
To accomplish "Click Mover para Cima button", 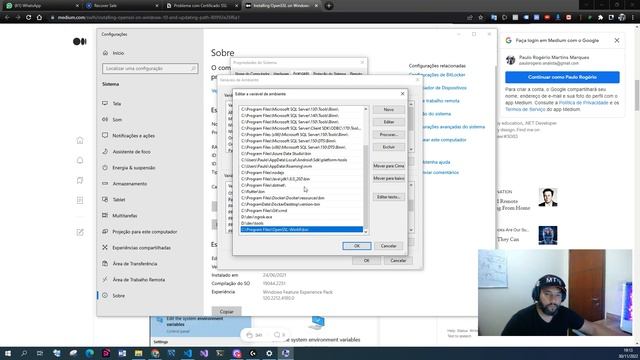I will (389, 166).
